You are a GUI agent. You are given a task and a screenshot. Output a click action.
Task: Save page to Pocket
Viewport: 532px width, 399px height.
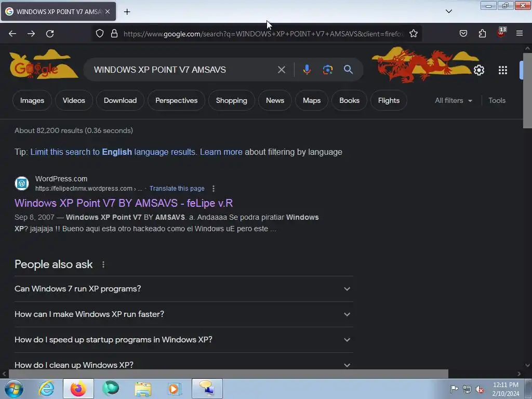coord(463,33)
